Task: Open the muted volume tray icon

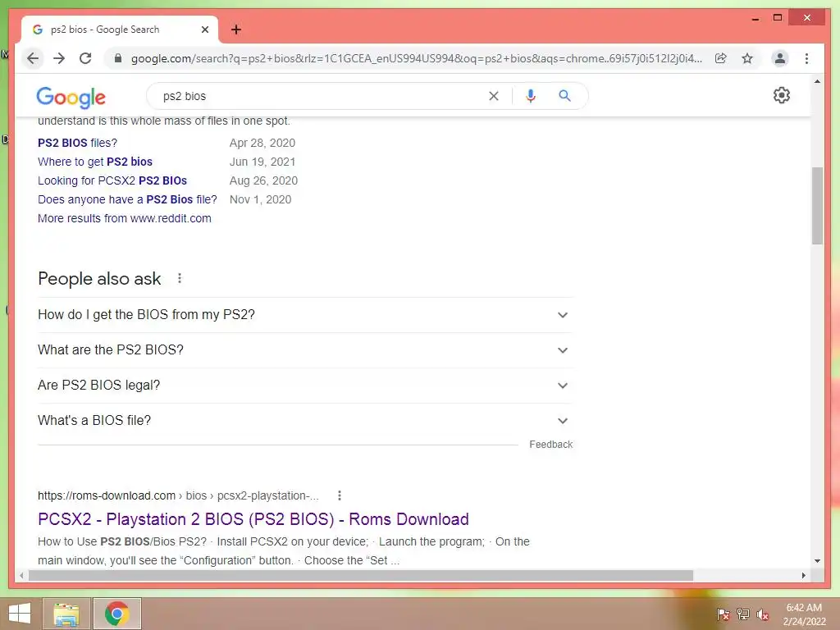Action: coord(763,614)
